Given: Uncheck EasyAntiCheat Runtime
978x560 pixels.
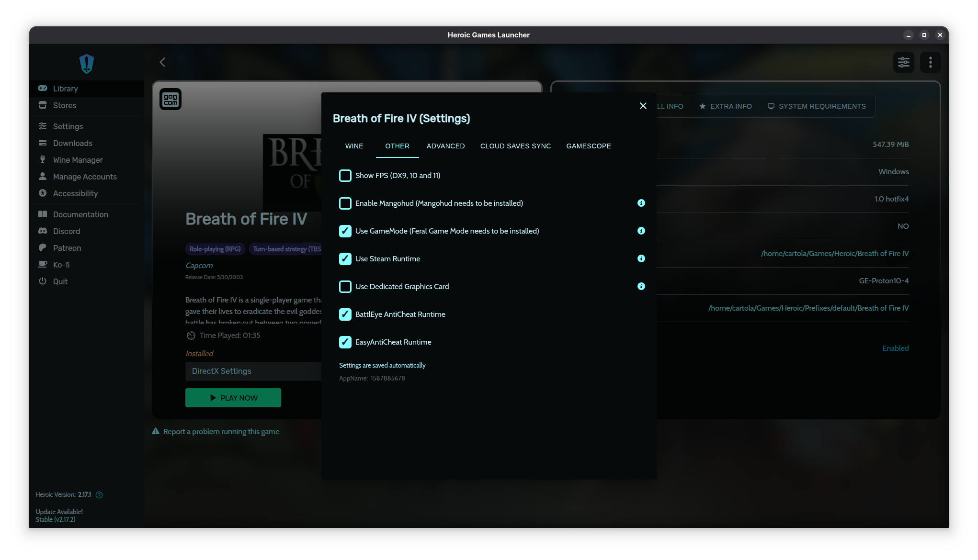Looking at the screenshot, I should click(x=345, y=342).
